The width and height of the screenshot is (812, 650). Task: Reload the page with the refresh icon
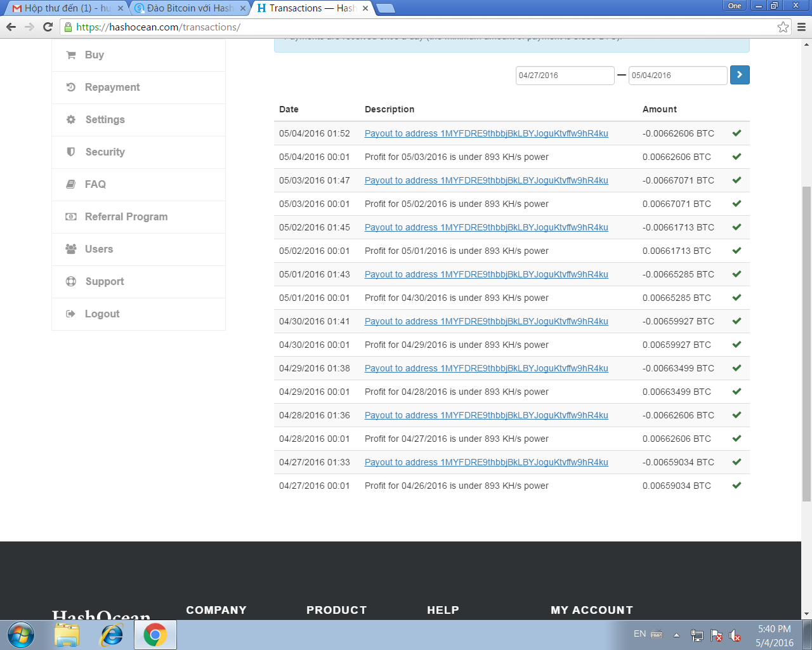click(48, 27)
